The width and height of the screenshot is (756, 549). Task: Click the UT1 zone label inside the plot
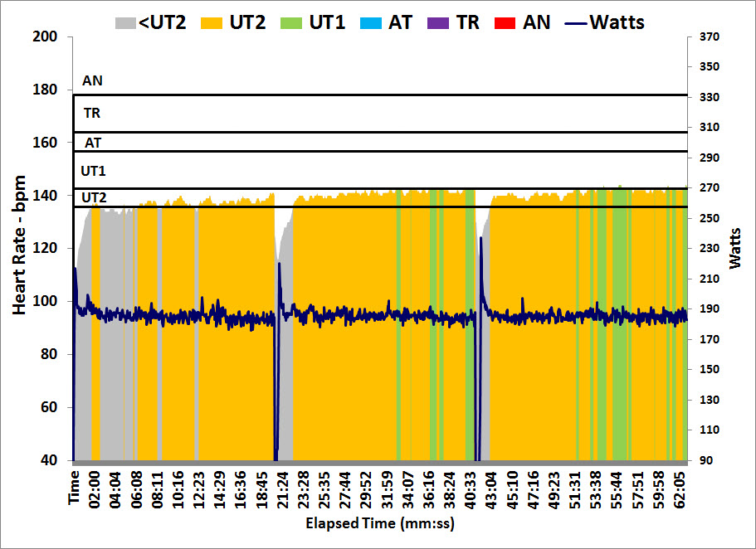tap(93, 171)
